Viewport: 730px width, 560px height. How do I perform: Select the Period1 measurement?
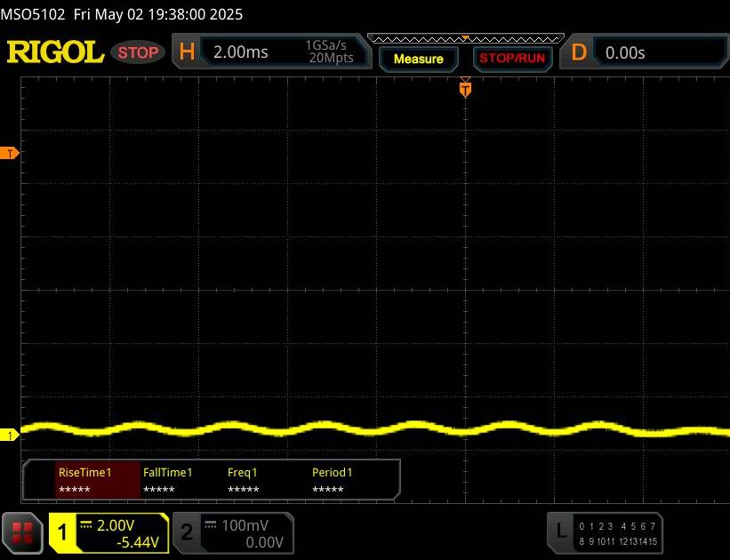[x=332, y=480]
